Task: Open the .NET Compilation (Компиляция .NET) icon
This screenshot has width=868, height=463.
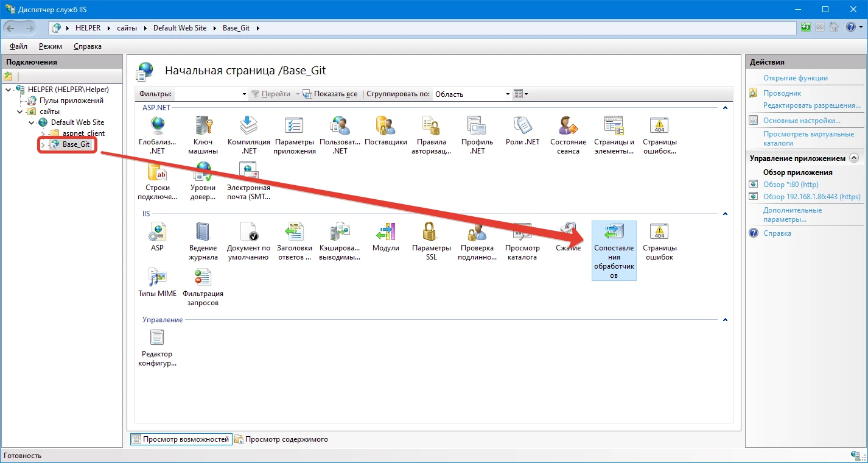Action: point(248,135)
